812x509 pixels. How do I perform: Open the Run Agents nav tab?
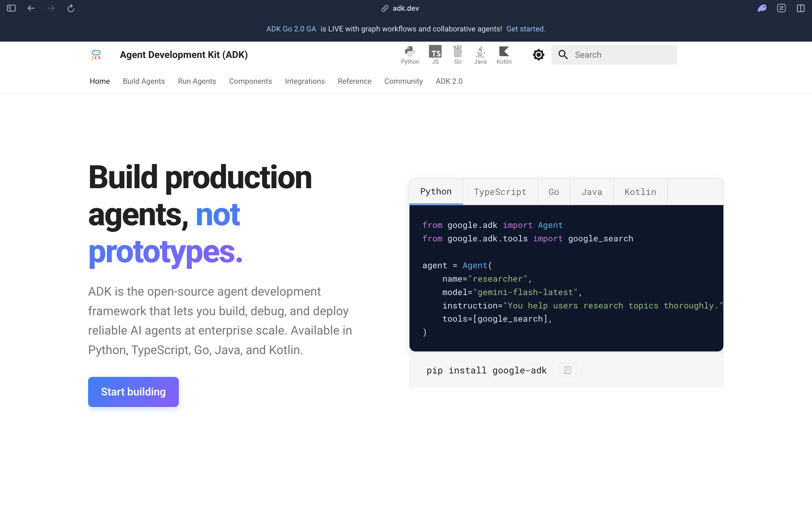coord(197,81)
